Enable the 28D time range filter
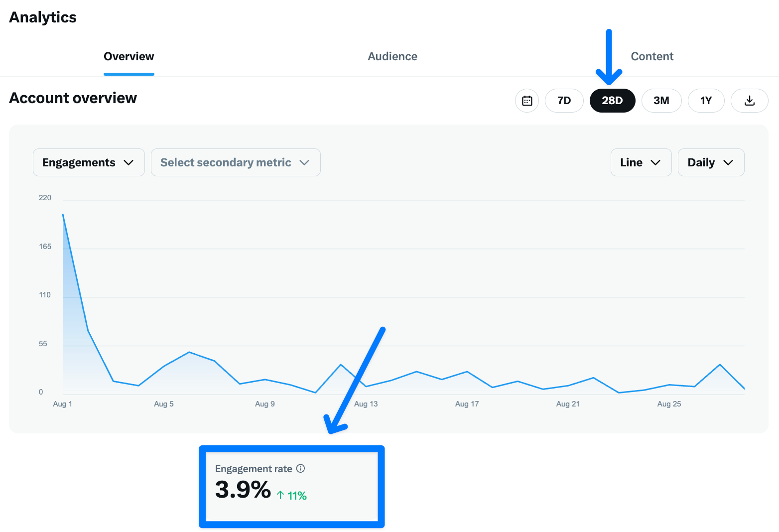 pos(613,101)
